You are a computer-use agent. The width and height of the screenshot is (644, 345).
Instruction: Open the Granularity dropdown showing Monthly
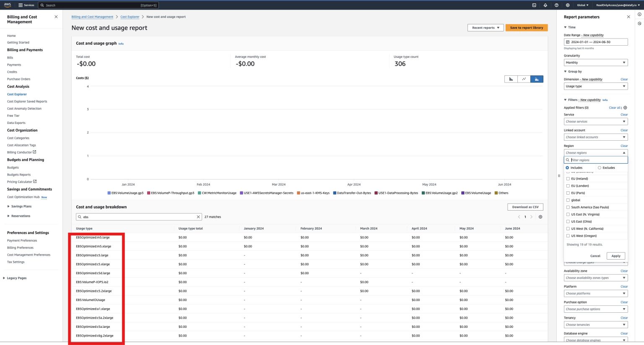tap(595, 62)
